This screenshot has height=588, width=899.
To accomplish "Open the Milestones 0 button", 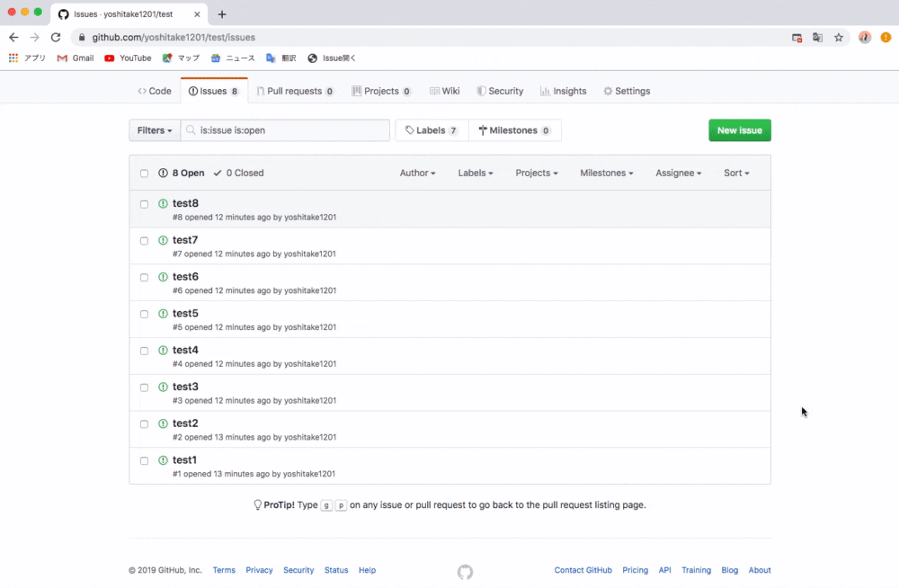I will tap(515, 130).
